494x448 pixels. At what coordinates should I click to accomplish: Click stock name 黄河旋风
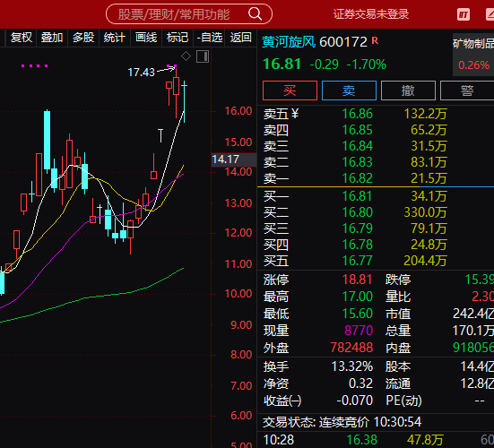(x=289, y=42)
